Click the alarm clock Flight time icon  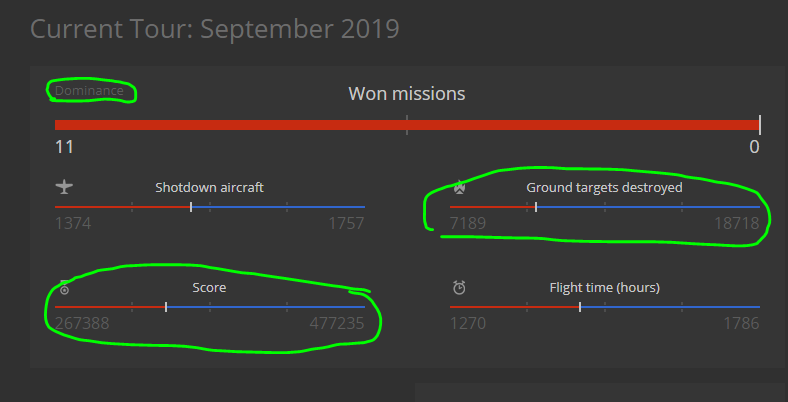459,288
